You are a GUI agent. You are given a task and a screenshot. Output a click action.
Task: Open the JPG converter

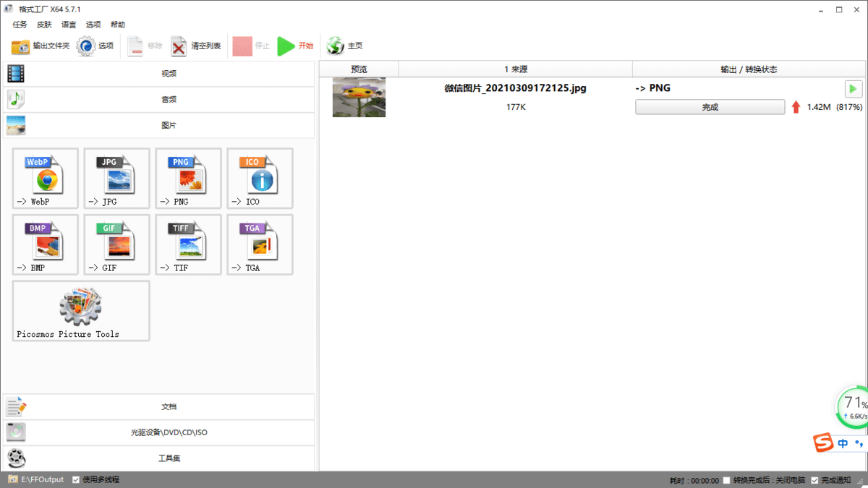[x=116, y=178]
